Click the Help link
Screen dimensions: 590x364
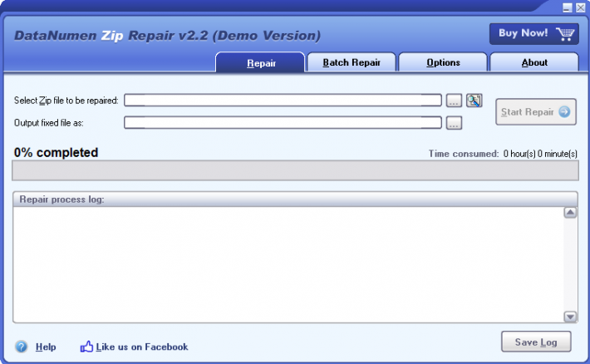point(46,347)
